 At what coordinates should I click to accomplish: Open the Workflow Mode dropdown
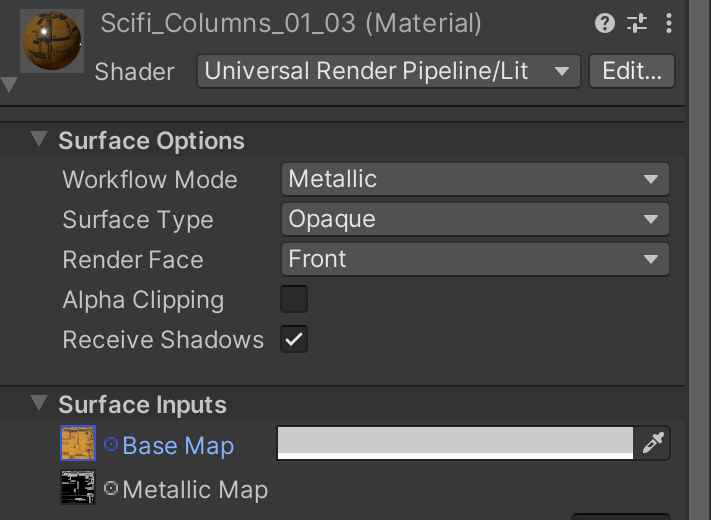(x=475, y=180)
